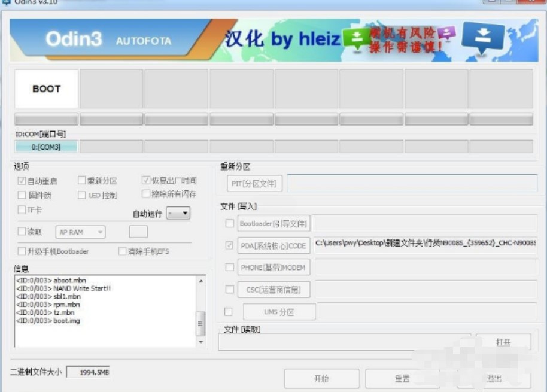The image size is (547, 392).
Task: Click the message log scrollbar thumb
Action: tap(200, 324)
